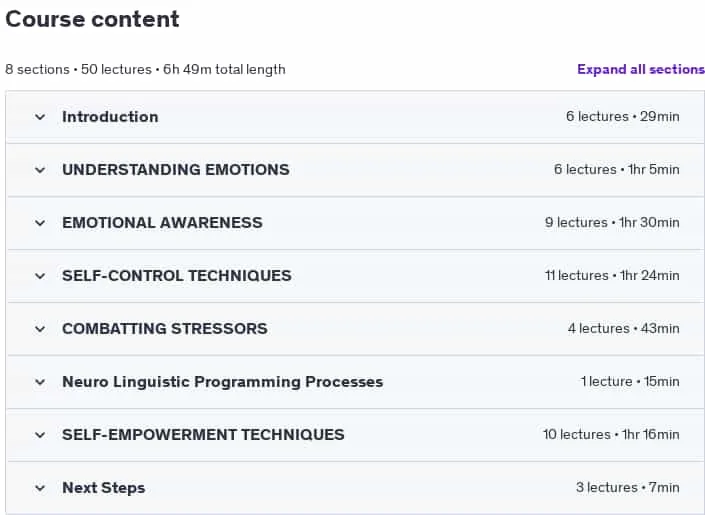Open the Next Steps section title
This screenshot has height=515, width=705.
(103, 488)
